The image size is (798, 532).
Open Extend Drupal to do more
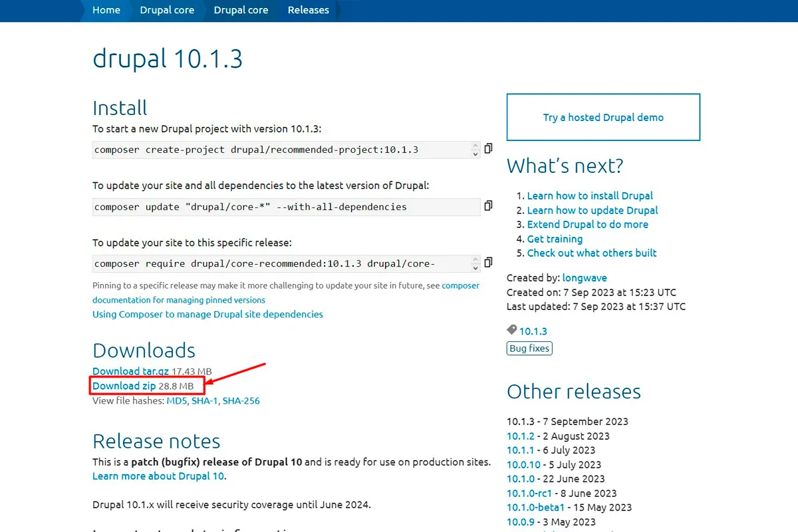pyautogui.click(x=587, y=224)
